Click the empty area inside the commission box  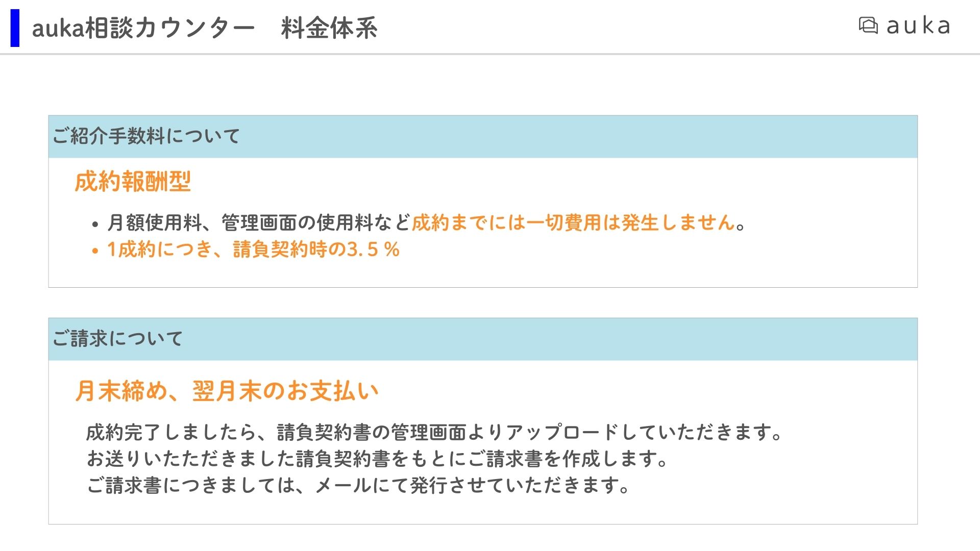(x=664, y=255)
